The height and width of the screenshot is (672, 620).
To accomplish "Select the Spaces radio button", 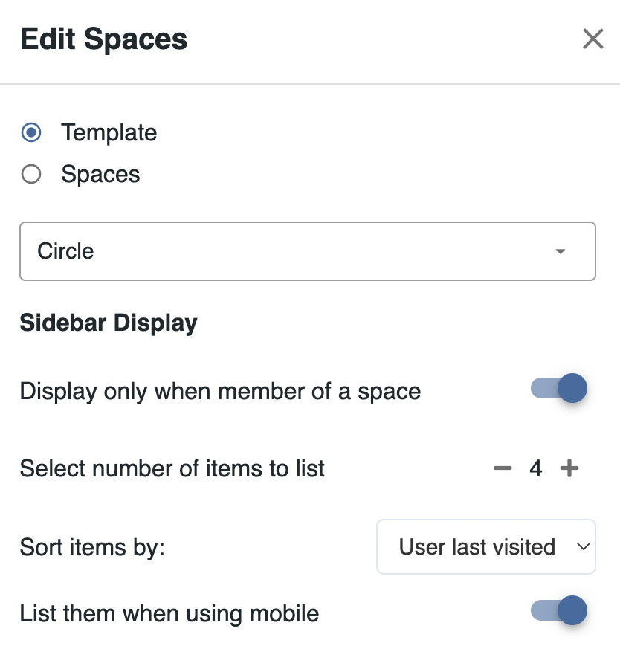I will pyautogui.click(x=31, y=175).
